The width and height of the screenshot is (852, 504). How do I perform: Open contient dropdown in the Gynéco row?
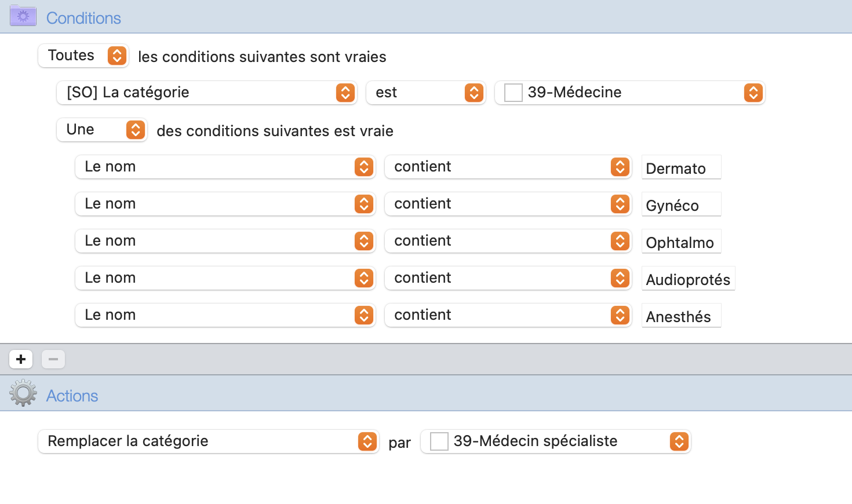click(508, 204)
